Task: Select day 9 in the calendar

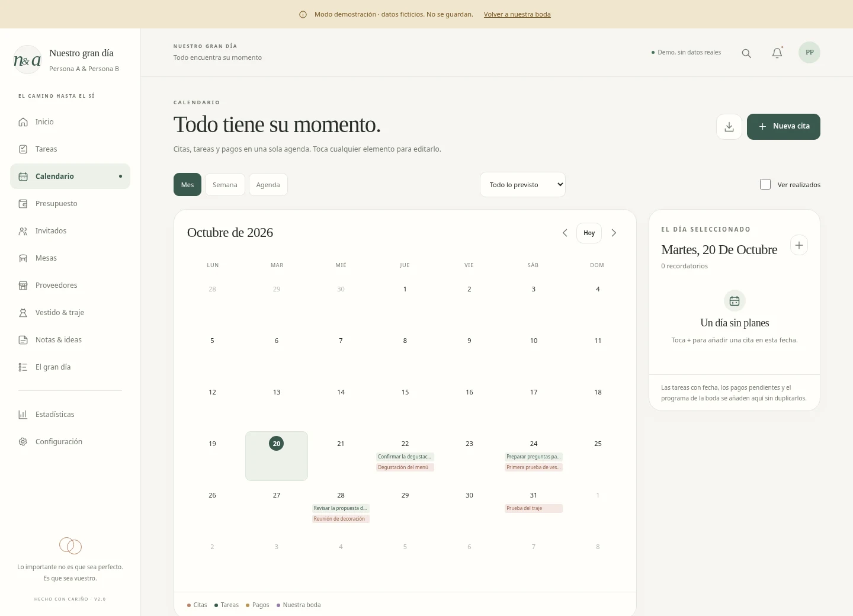Action: (469, 341)
